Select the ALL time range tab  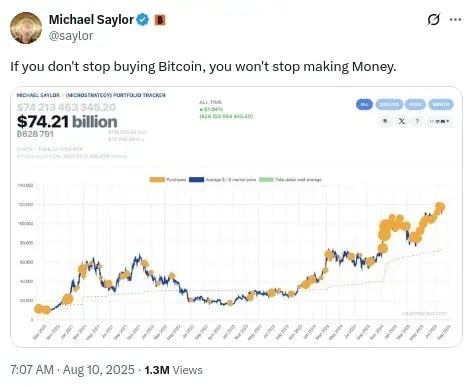[364, 104]
